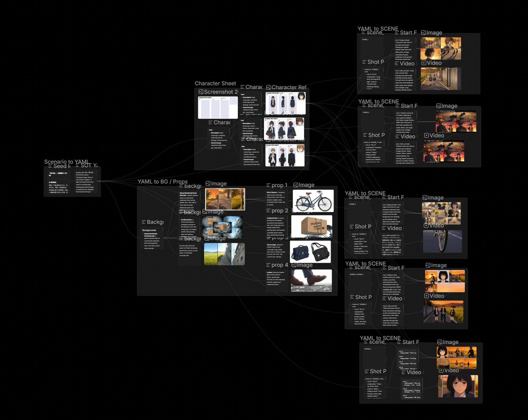
Task: Click the Video play icon above two girls walking
Action: tap(424, 63)
